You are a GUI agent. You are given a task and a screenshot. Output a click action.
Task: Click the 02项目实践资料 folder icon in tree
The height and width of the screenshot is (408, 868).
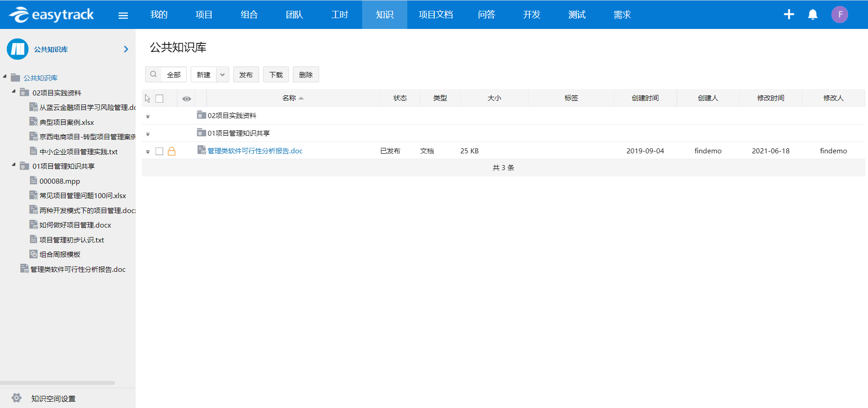click(25, 92)
